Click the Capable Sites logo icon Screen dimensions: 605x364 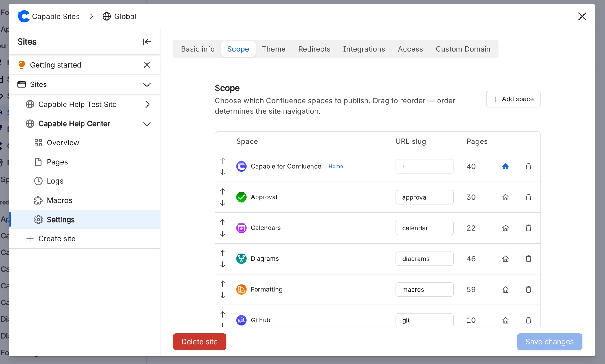[x=24, y=16]
